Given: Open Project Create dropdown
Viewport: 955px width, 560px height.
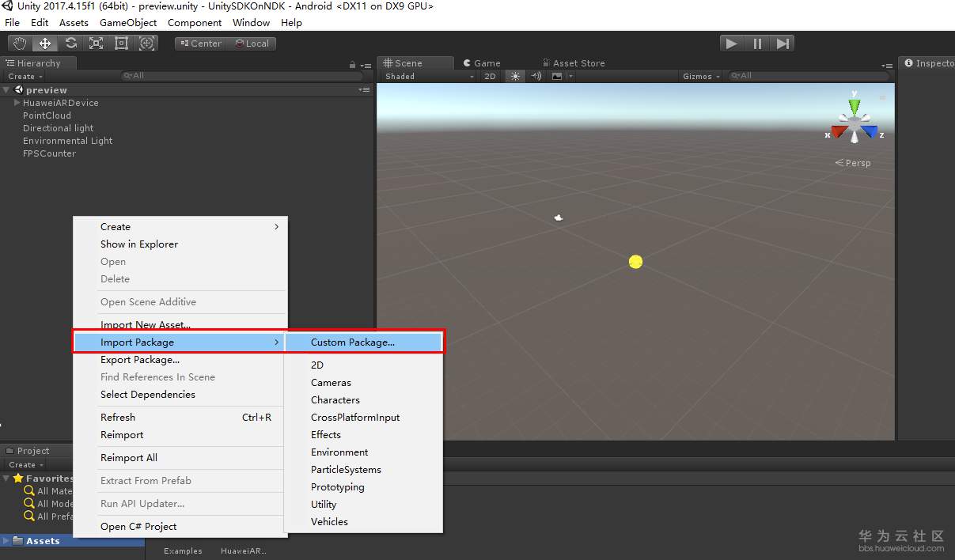Looking at the screenshot, I should pos(25,464).
